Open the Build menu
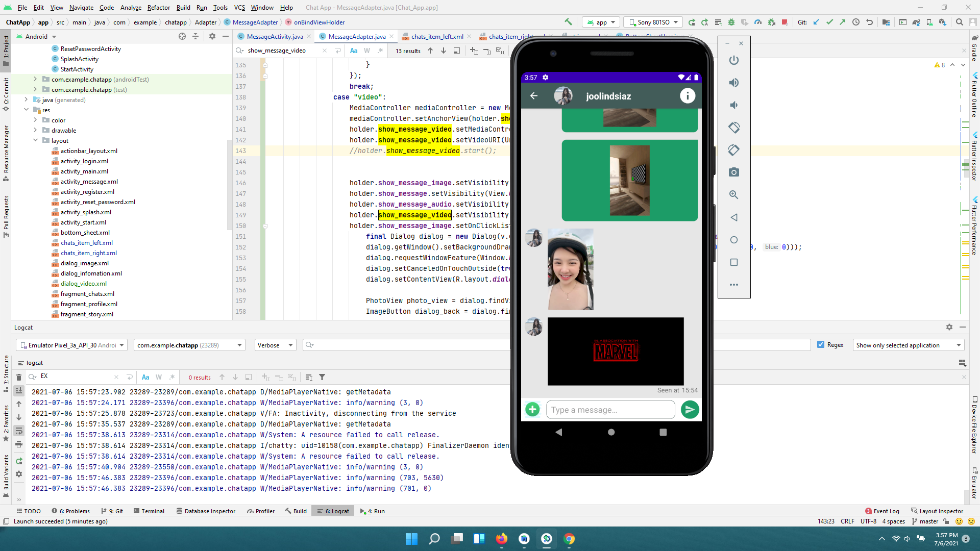Image resolution: width=980 pixels, height=551 pixels. point(183,7)
